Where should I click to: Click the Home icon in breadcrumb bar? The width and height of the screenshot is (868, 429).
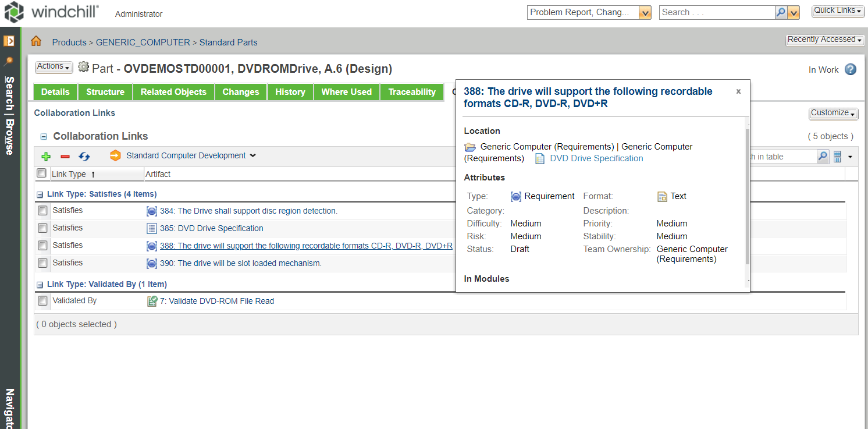pyautogui.click(x=36, y=41)
